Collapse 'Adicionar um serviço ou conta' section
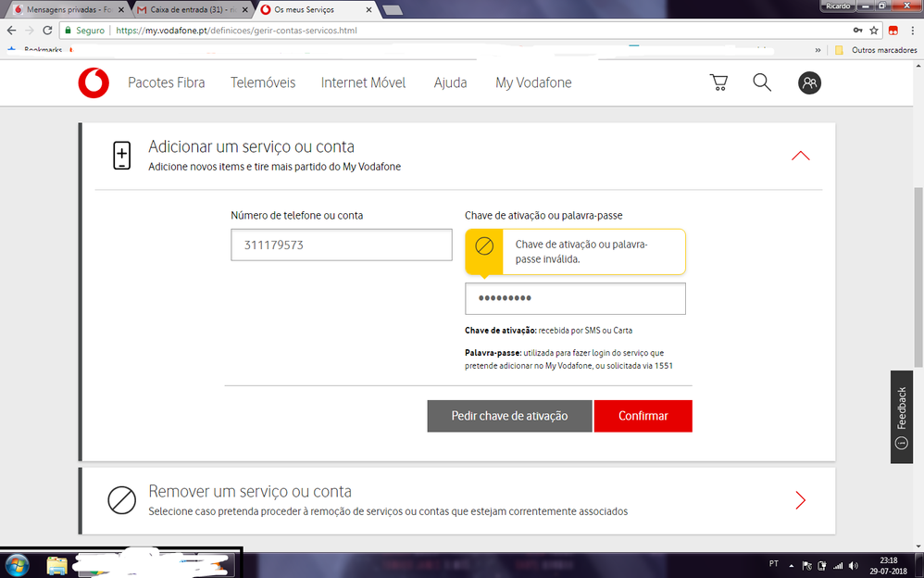 tap(800, 156)
